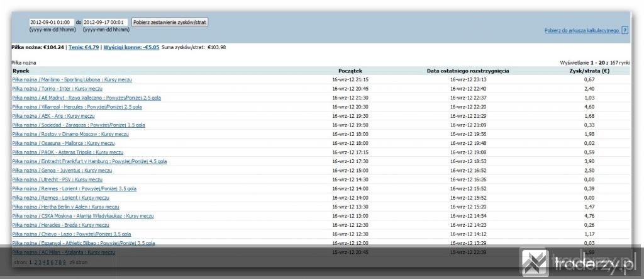Click the Piłka nożna: €104.24 total
This screenshot has width=644, height=279.
38,47
